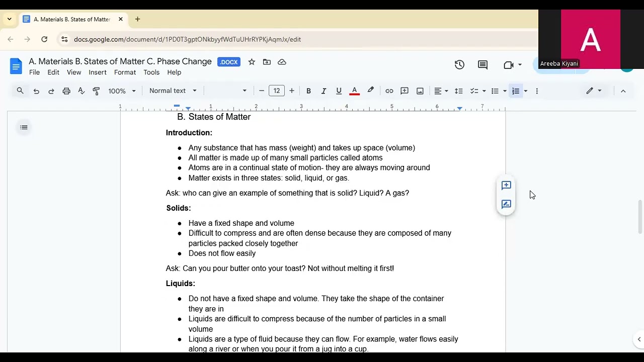The width and height of the screenshot is (644, 362).
Task: Expand the bulleted list options arrow
Action: pyautogui.click(x=505, y=91)
